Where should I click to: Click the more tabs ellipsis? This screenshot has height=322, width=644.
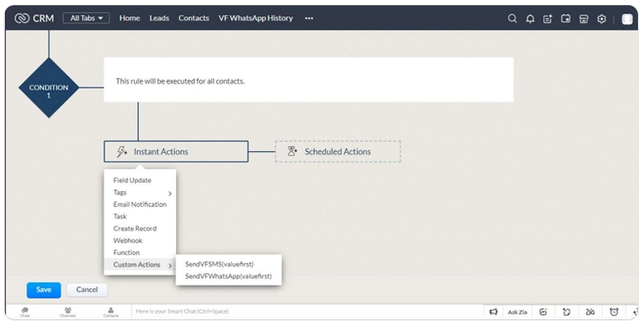coord(309,18)
